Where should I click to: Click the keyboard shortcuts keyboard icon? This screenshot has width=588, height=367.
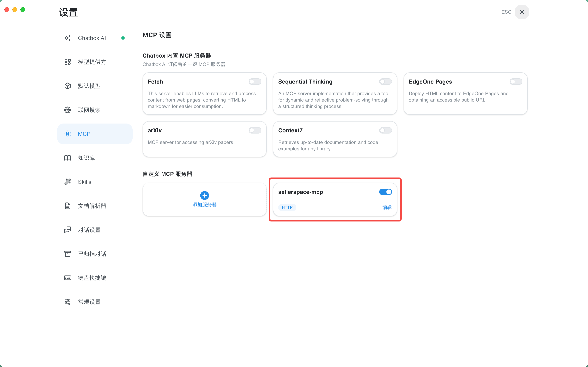click(x=68, y=278)
